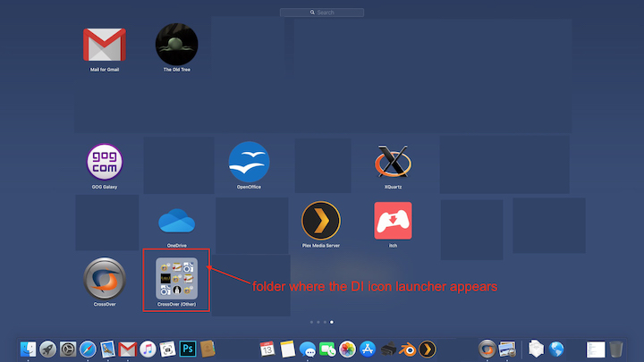Open Plex icon in the Dock
644x362 pixels.
(x=428, y=349)
